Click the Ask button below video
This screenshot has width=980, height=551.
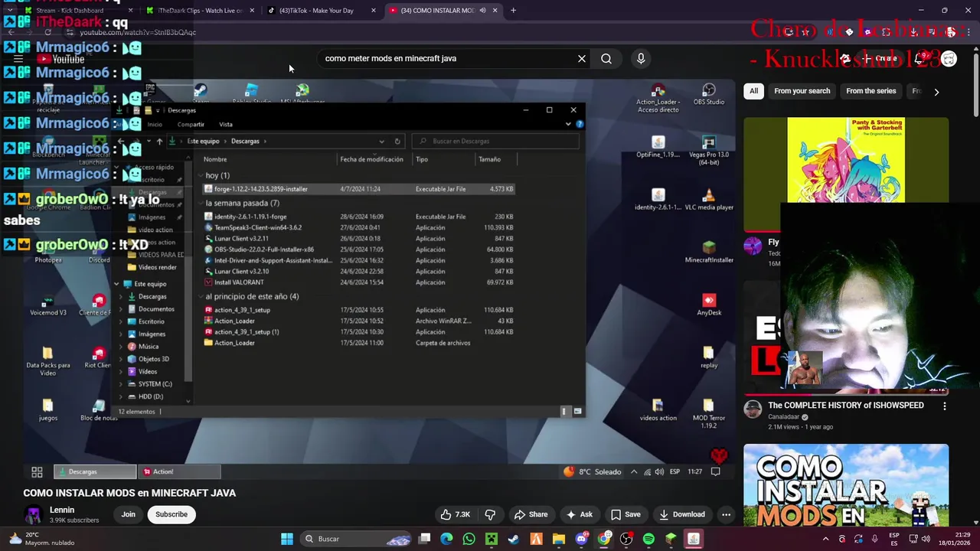tap(579, 514)
